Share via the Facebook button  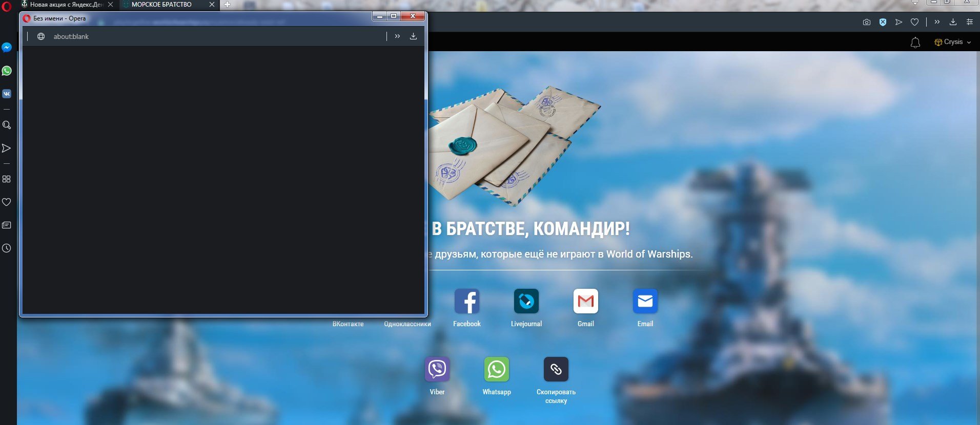click(x=466, y=302)
